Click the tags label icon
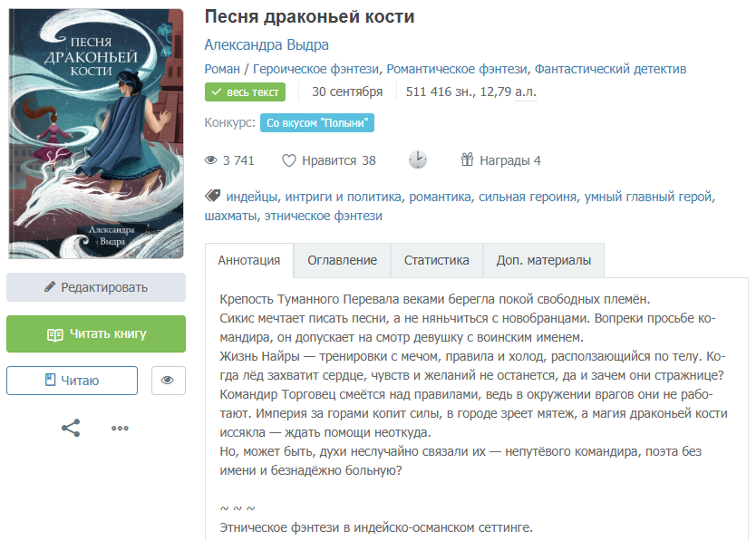Viewport: 756px width, 541px height. coord(213,196)
